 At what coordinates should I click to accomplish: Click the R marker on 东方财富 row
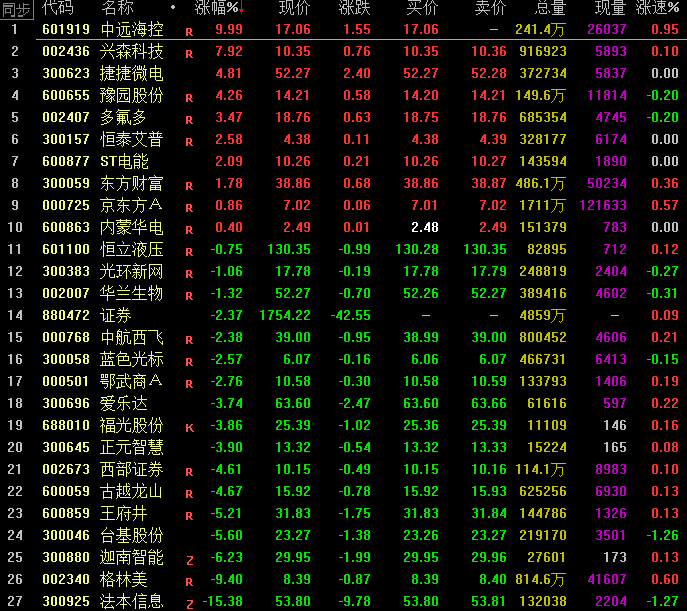coord(189,186)
